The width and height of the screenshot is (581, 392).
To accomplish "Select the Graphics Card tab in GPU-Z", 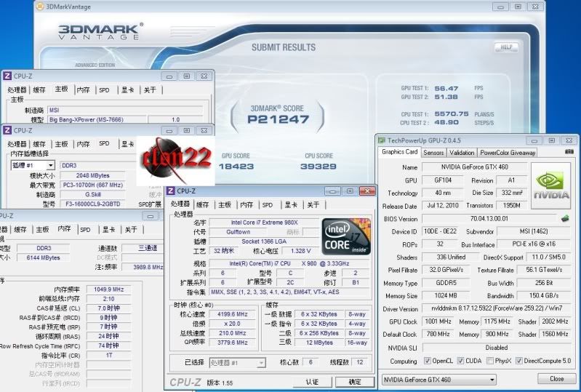I will [399, 152].
